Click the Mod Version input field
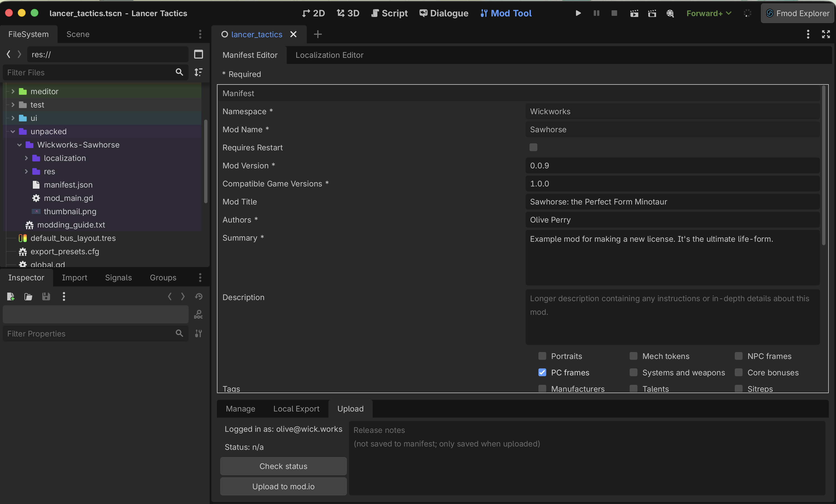 pyautogui.click(x=672, y=165)
